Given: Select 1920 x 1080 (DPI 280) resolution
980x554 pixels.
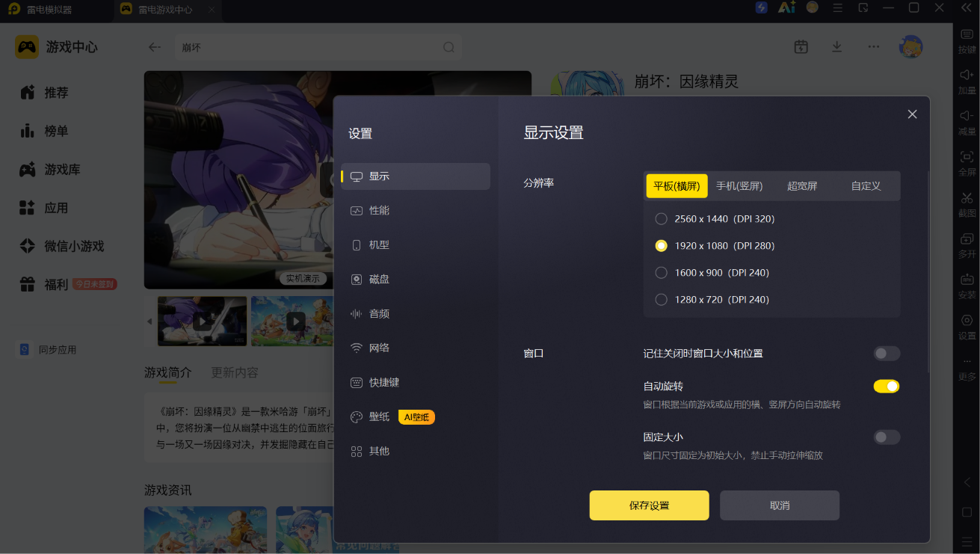Looking at the screenshot, I should (715, 246).
